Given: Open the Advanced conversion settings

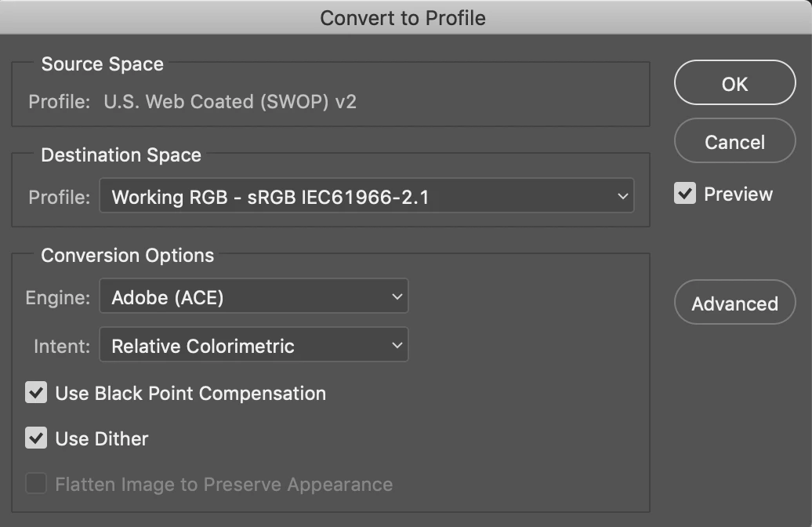Looking at the screenshot, I should 734,303.
